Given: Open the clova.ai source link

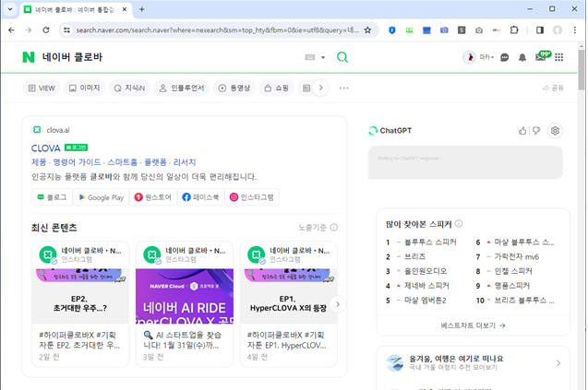Looking at the screenshot, I should (58, 130).
